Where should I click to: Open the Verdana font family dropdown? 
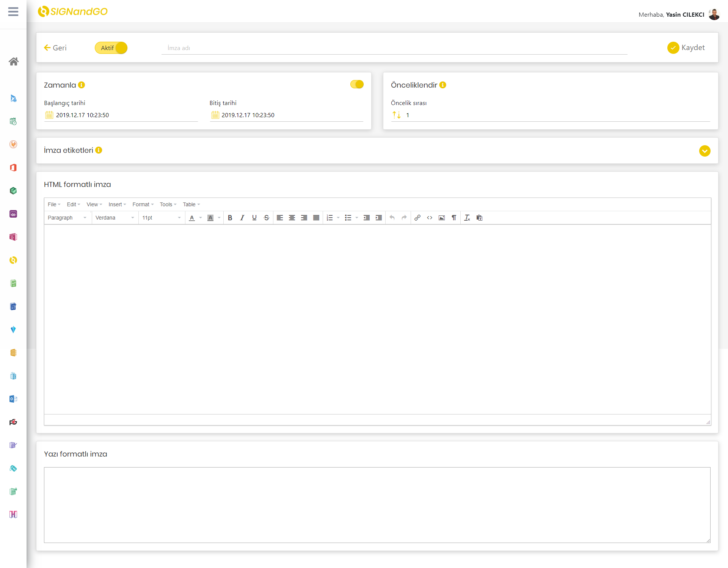pyautogui.click(x=115, y=218)
